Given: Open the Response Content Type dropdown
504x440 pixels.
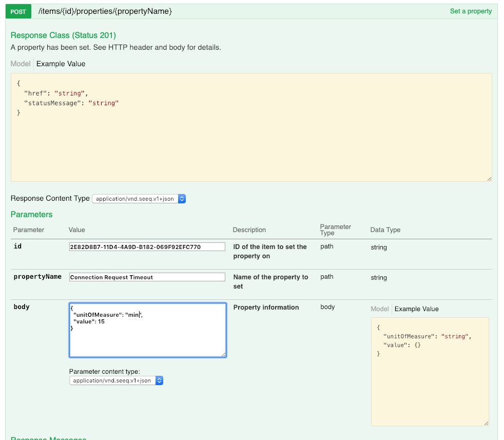Looking at the screenshot, I should click(133, 198).
